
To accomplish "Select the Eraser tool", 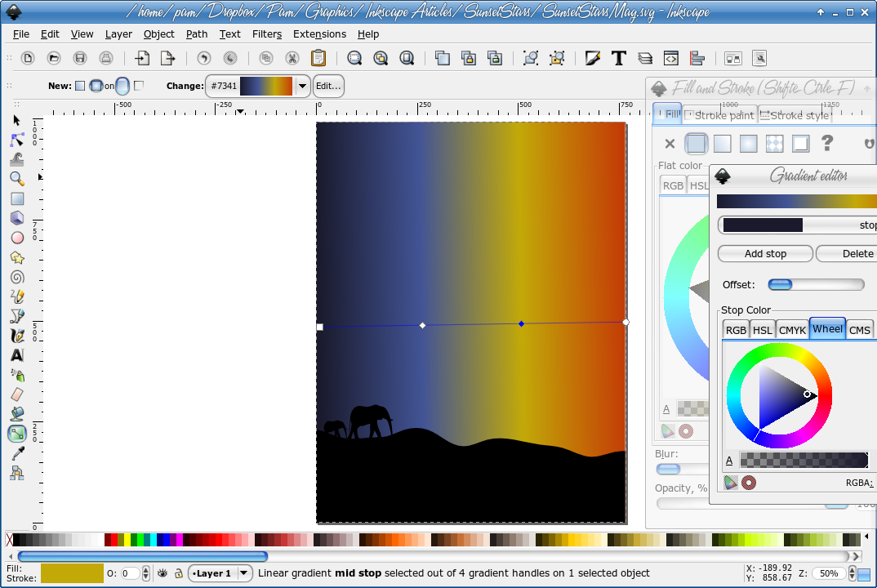I will tap(17, 394).
